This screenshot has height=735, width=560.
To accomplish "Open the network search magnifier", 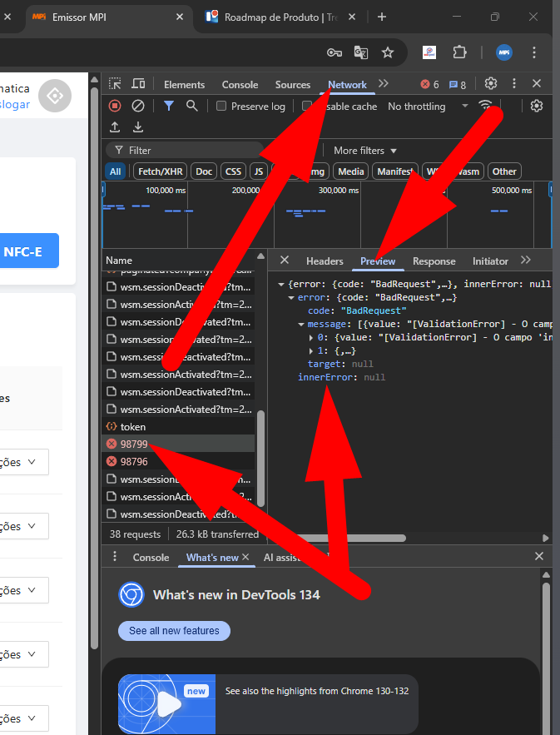I will pyautogui.click(x=192, y=106).
